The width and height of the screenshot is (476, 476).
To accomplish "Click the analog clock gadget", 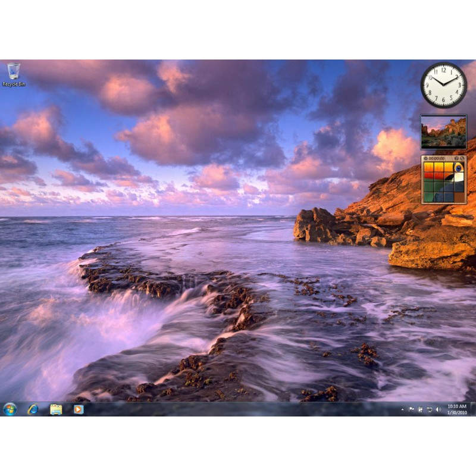I will pos(443,85).
